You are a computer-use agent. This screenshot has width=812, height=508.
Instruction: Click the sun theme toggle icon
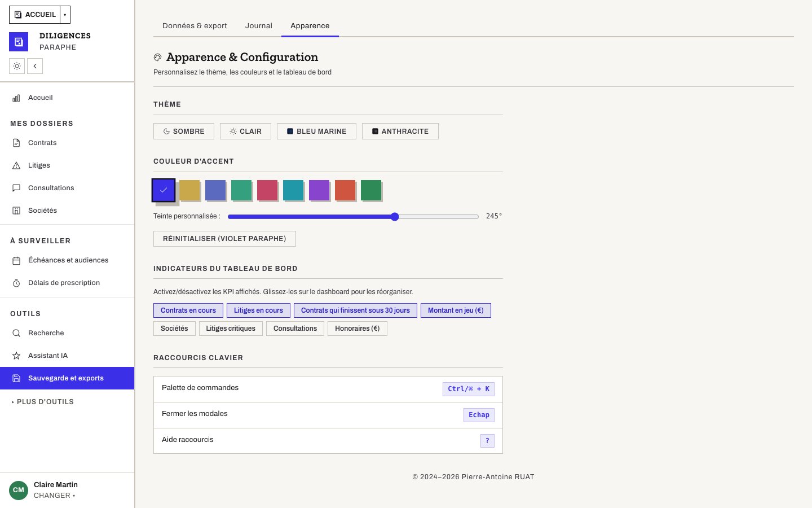tap(17, 66)
